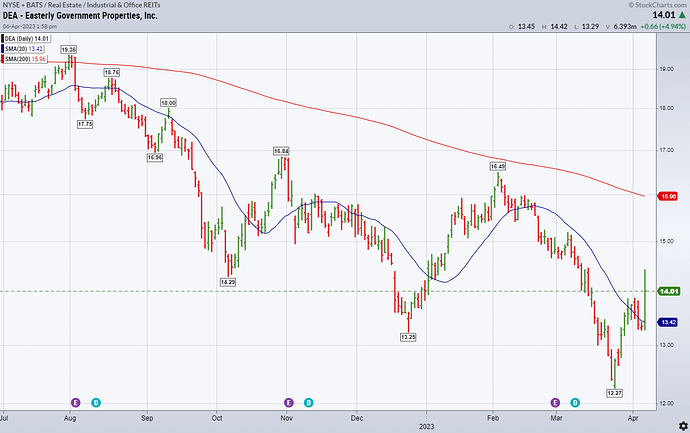This screenshot has width=690, height=433.
Task: Click the Sep label on the time axis
Action: click(x=147, y=418)
